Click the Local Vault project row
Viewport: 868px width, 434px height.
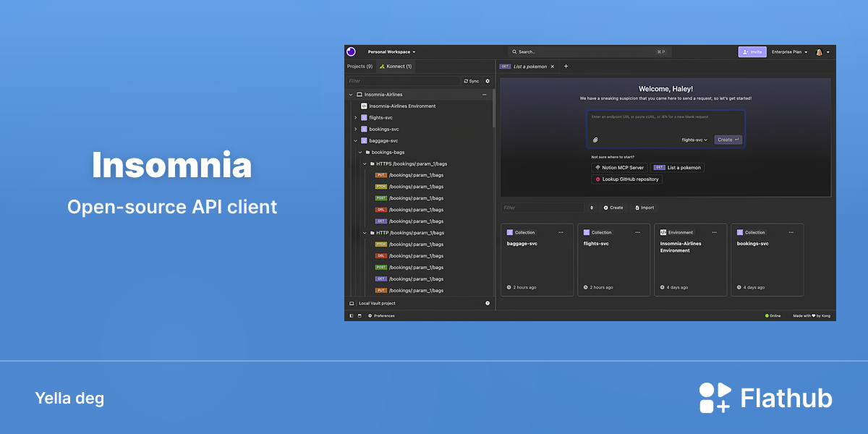[x=420, y=303]
